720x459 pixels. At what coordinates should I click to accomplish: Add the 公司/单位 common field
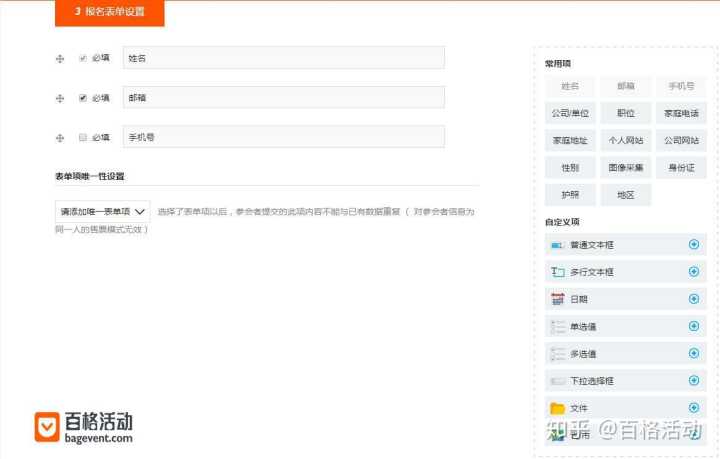(569, 113)
